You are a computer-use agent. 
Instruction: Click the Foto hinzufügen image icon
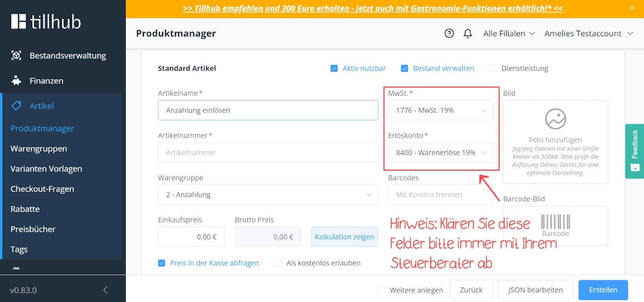click(555, 119)
